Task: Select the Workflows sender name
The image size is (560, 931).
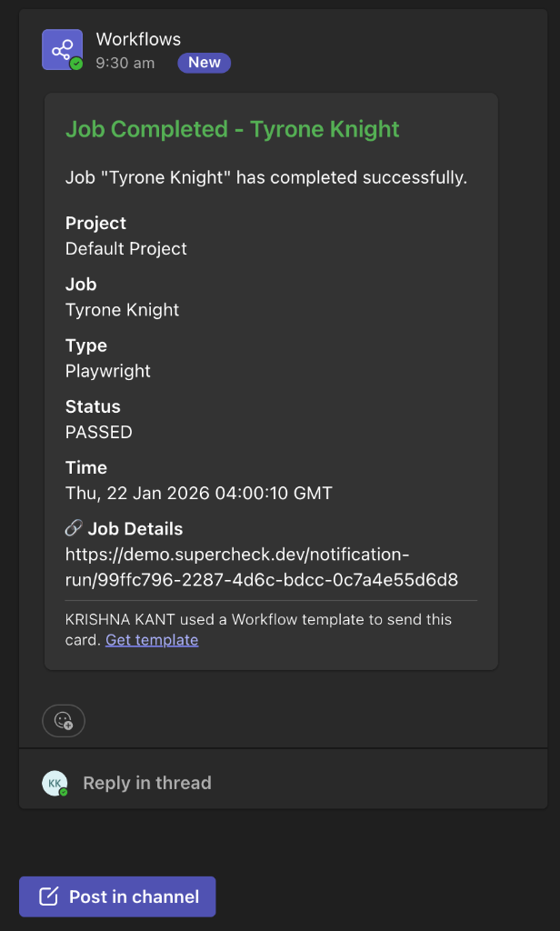Action: tap(138, 39)
